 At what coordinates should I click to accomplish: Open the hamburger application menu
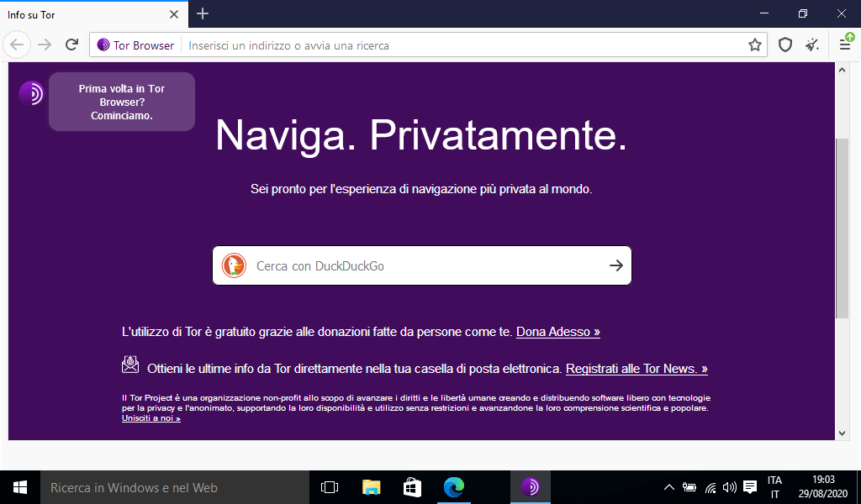coord(846,45)
